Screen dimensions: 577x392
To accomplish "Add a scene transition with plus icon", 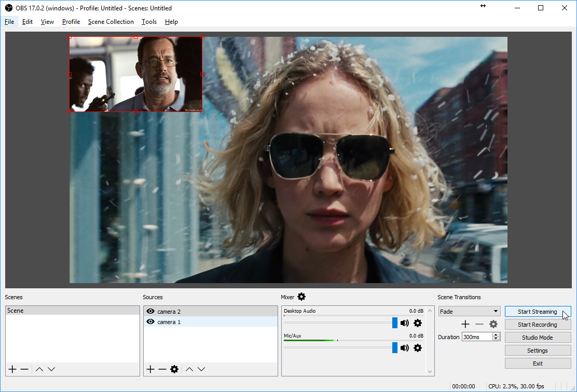I will point(465,324).
